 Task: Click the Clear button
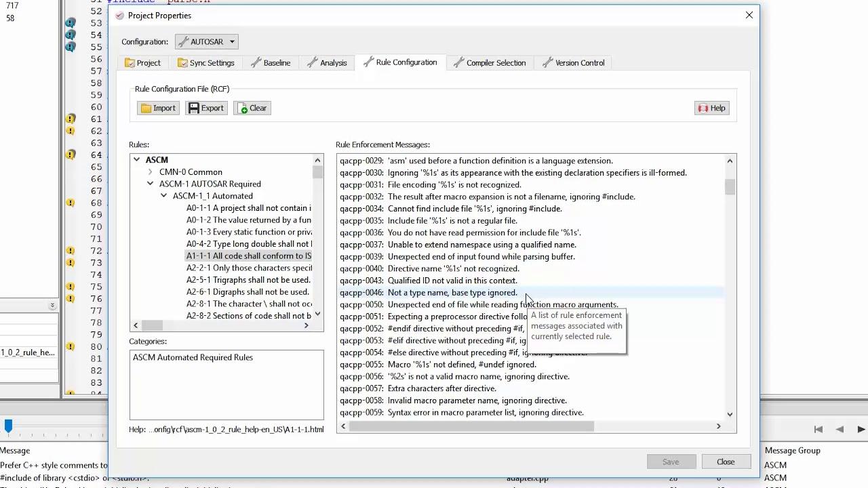tap(252, 108)
